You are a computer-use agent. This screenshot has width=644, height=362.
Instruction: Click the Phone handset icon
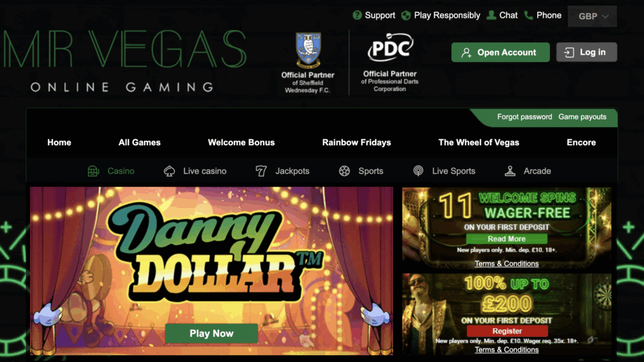pos(528,15)
